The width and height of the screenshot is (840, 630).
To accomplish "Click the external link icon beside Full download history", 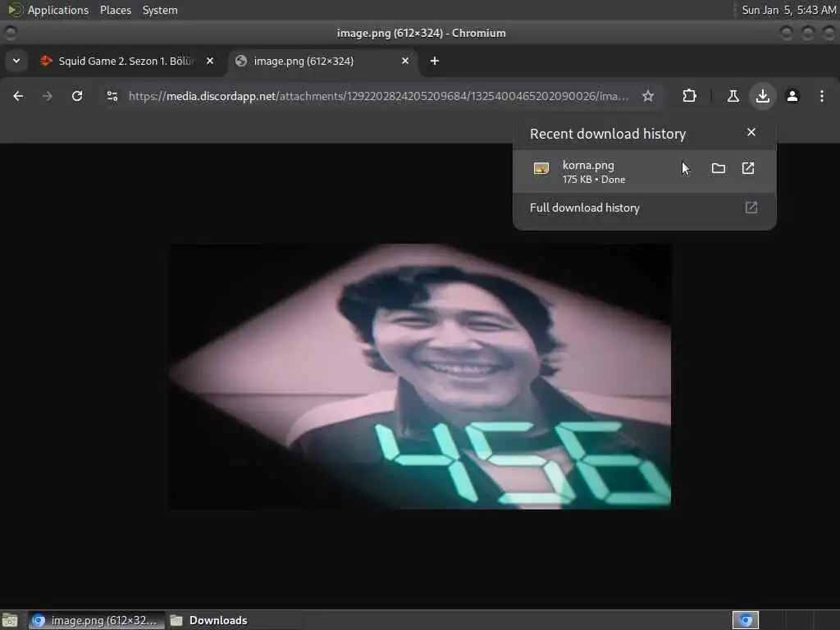I will point(751,208).
